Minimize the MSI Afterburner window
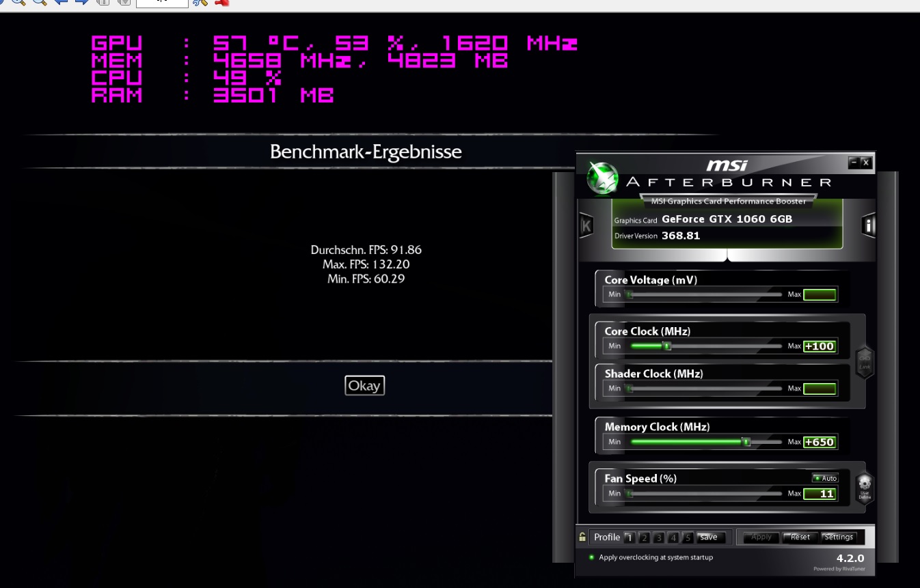 click(x=854, y=162)
